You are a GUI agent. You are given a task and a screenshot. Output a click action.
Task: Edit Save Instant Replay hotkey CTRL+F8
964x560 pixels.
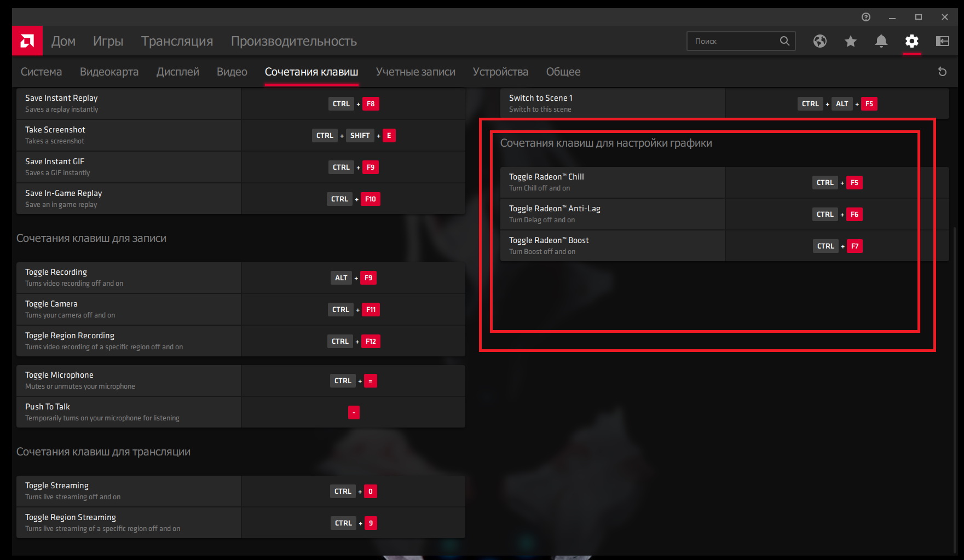(x=354, y=103)
